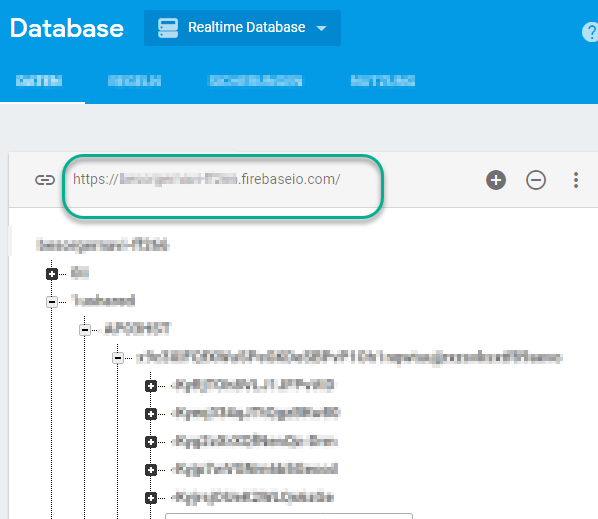Open the Realtime Database dropdown
The height and width of the screenshot is (519, 598).
coord(242,28)
